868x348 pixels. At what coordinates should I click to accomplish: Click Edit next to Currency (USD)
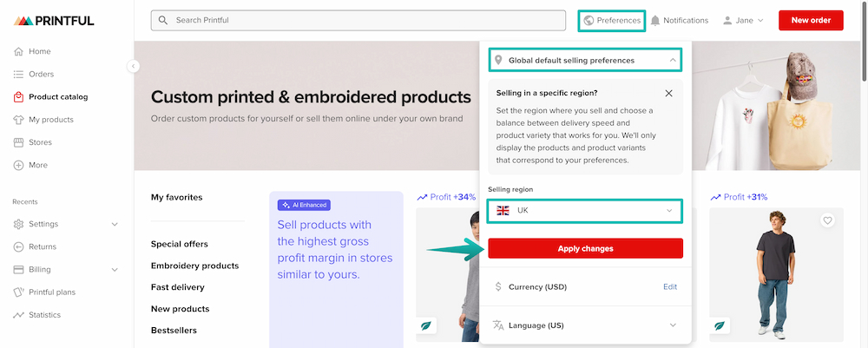pos(670,286)
